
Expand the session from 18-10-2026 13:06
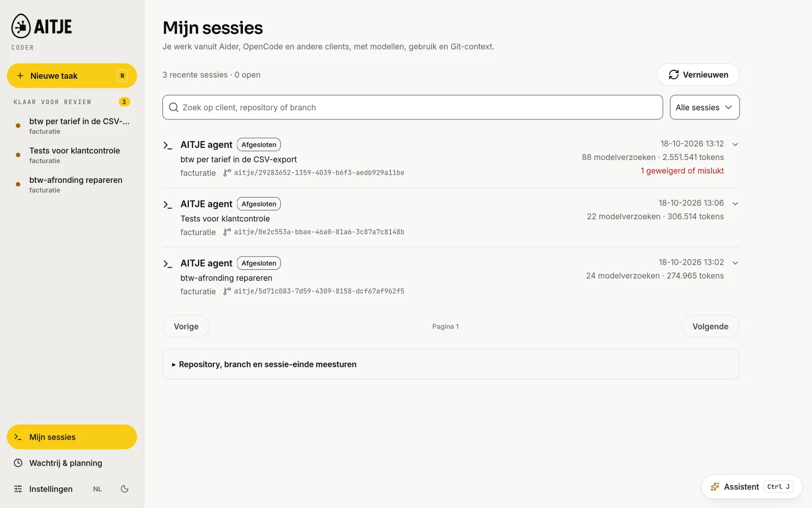(x=735, y=204)
